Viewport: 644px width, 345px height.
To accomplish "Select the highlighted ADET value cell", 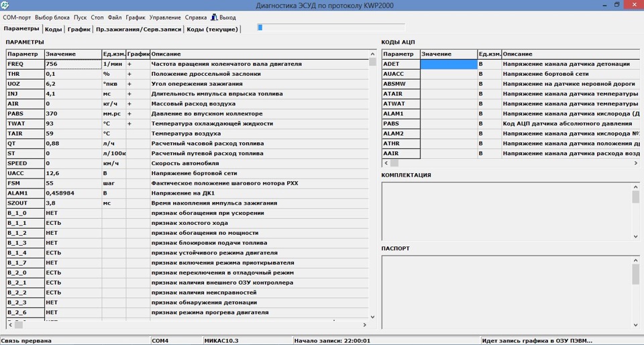I will (449, 64).
